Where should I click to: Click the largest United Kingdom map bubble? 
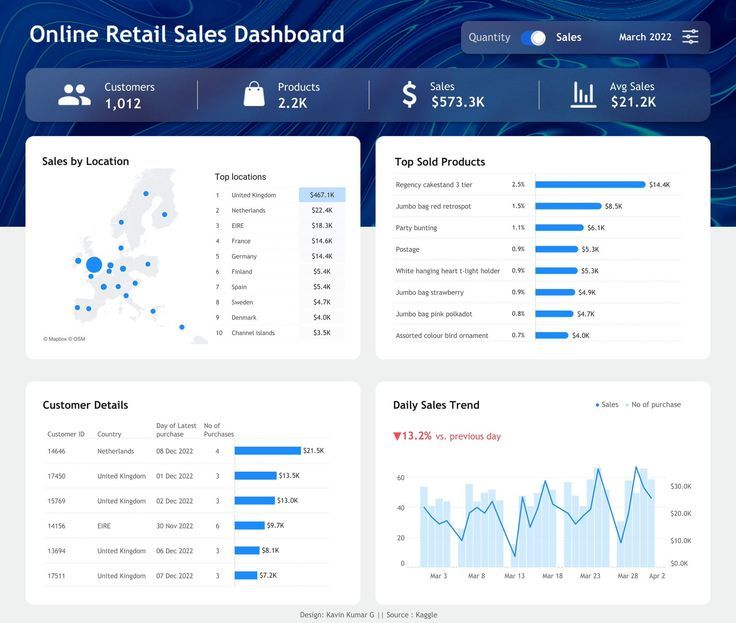point(94,265)
